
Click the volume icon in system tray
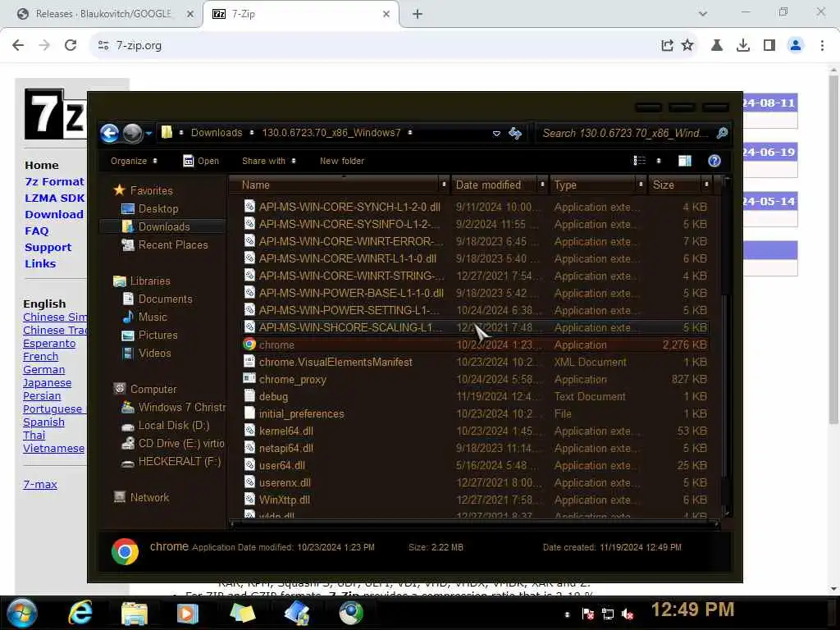pos(628,614)
